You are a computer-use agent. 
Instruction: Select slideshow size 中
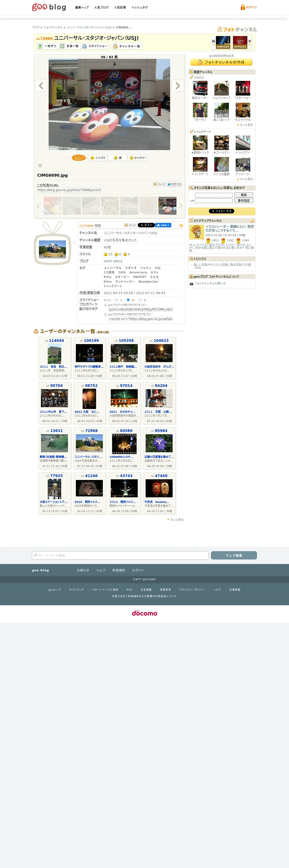pos(128,300)
